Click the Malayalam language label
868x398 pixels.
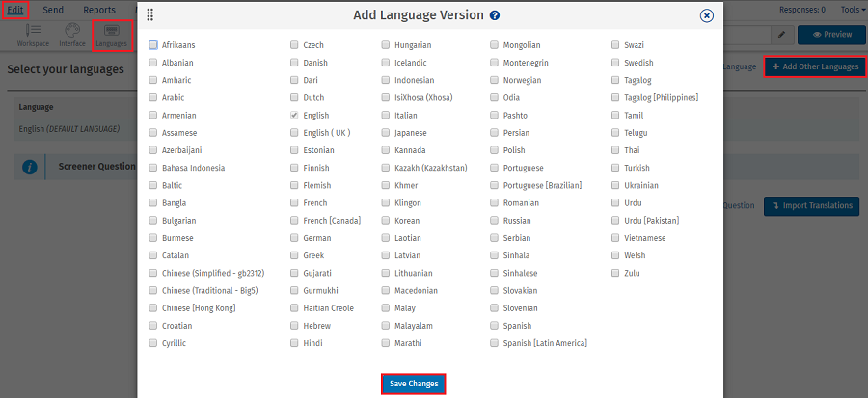(x=414, y=326)
